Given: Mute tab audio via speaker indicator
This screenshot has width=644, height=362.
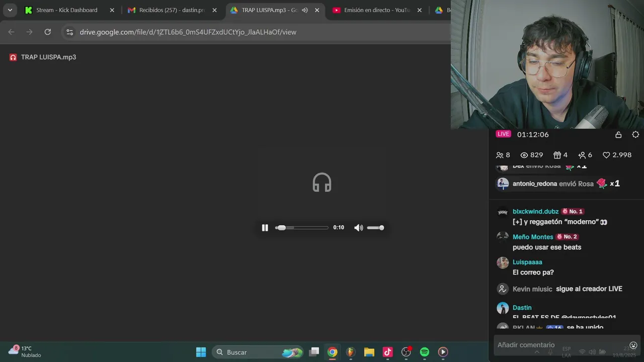Looking at the screenshot, I should pyautogui.click(x=305, y=10).
